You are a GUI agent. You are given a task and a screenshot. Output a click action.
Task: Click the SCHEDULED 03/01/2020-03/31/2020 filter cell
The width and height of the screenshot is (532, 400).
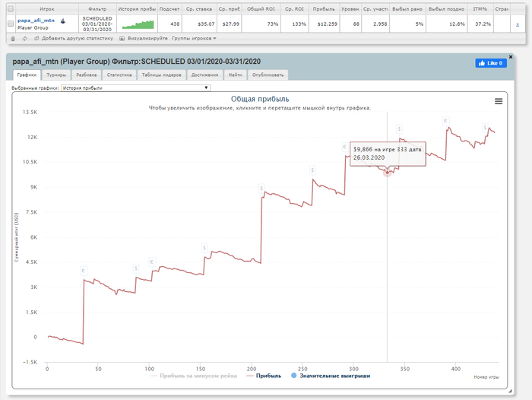click(x=97, y=24)
